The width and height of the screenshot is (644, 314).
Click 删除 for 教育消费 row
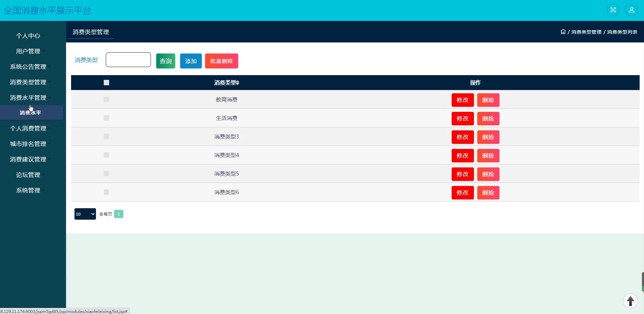point(488,100)
